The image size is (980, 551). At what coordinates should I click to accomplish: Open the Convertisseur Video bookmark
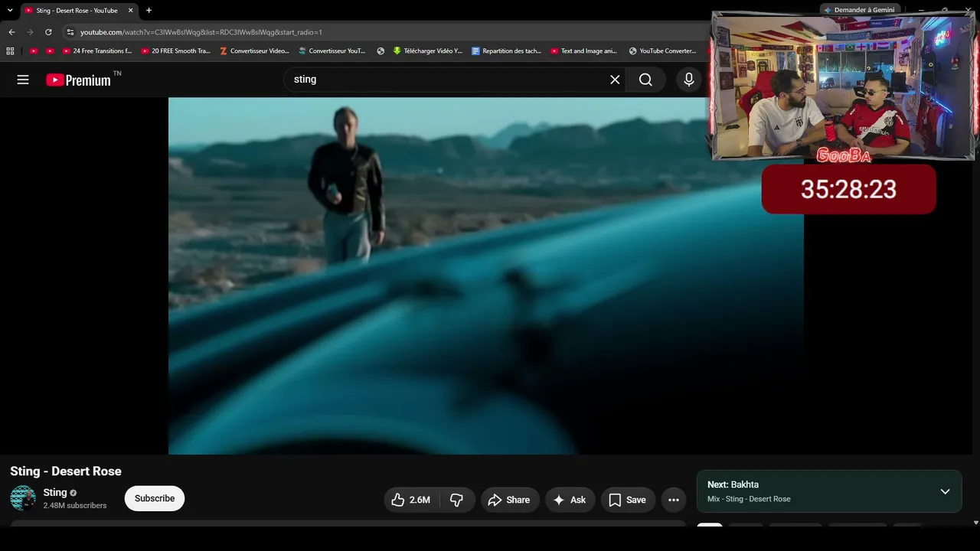tap(255, 51)
